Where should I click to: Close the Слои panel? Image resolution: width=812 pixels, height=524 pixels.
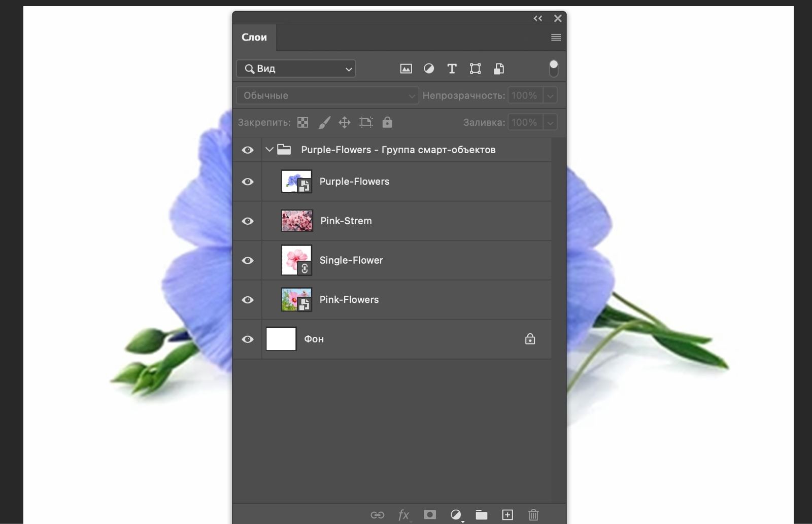(558, 19)
